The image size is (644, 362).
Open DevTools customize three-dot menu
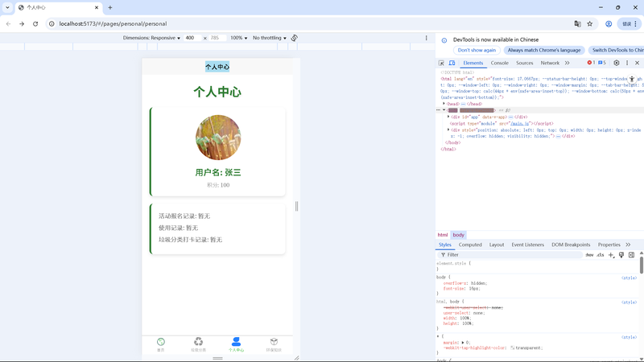click(627, 63)
